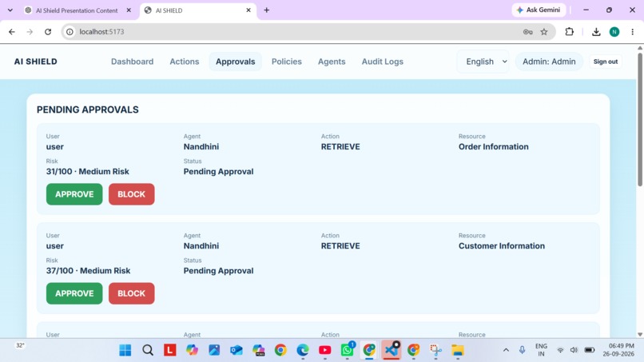Open the tab search chevron
Viewport: 644px width, 362px height.
tap(10, 10)
